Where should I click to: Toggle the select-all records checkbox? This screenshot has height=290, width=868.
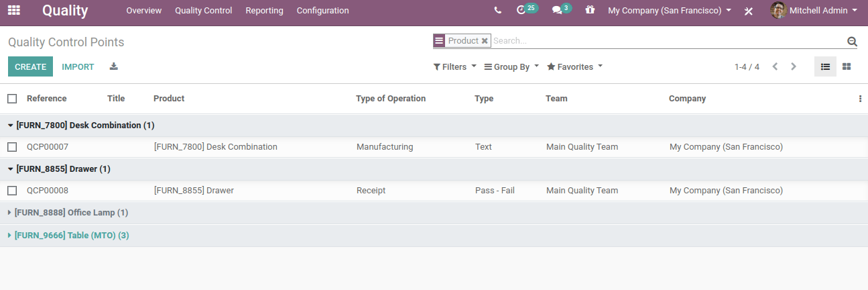pyautogui.click(x=12, y=99)
